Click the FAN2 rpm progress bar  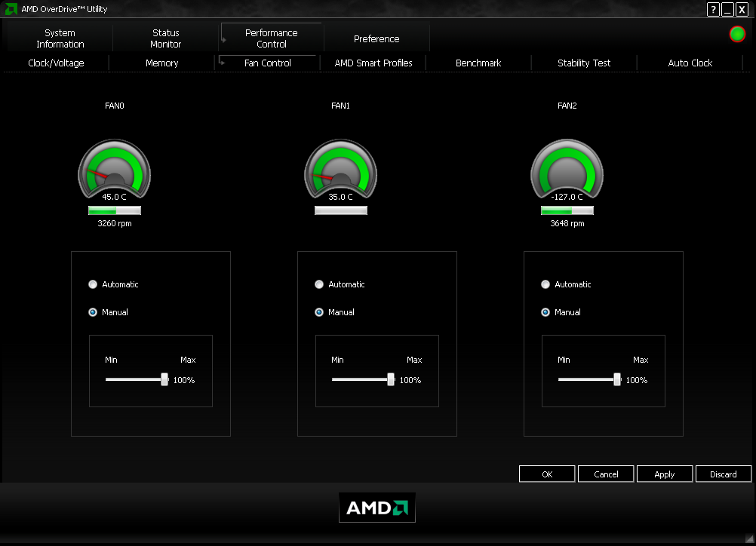click(x=567, y=210)
